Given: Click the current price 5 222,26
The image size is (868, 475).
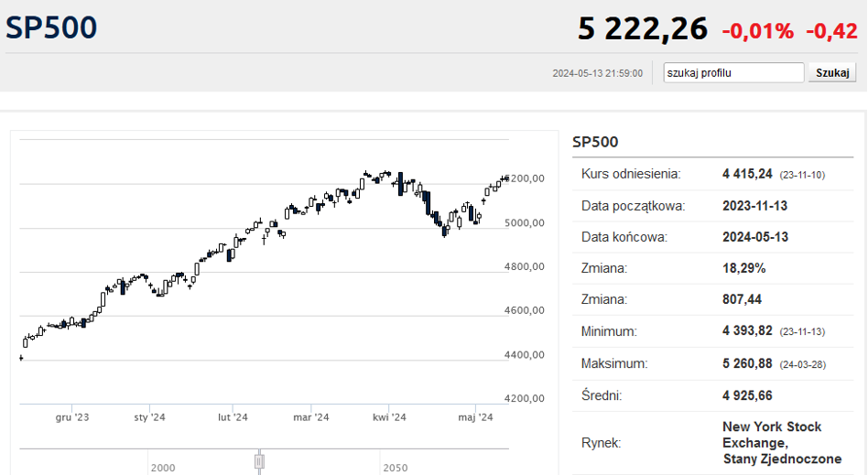Looking at the screenshot, I should pyautogui.click(x=642, y=29).
